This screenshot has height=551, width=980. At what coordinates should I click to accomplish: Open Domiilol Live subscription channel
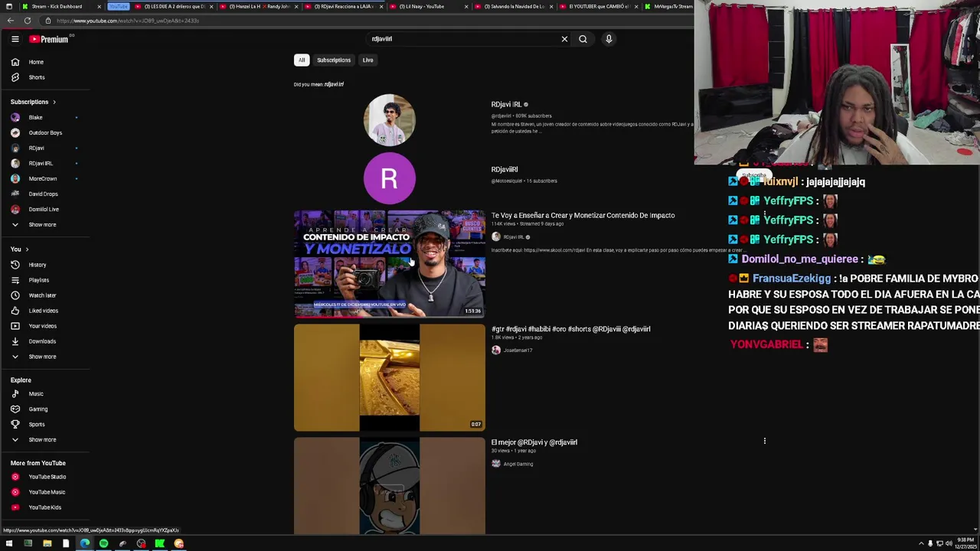coord(44,209)
